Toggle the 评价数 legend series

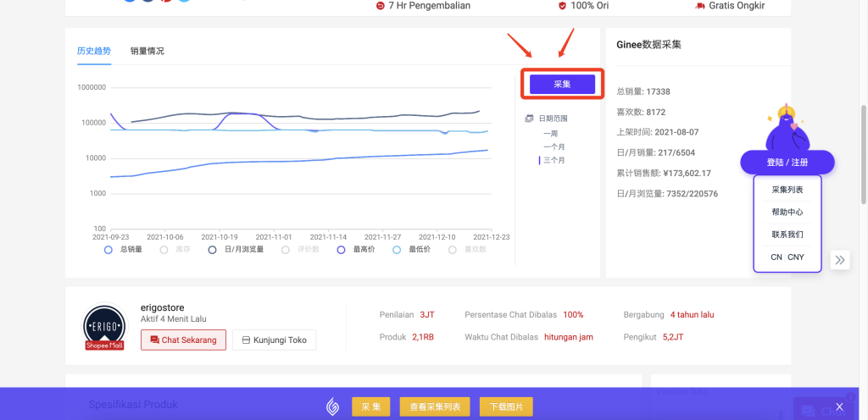click(x=301, y=249)
